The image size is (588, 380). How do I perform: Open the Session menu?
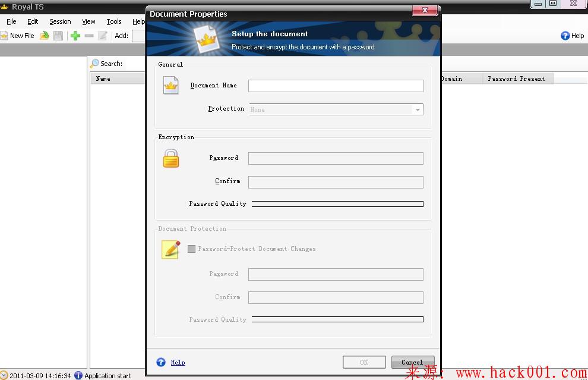(x=60, y=21)
